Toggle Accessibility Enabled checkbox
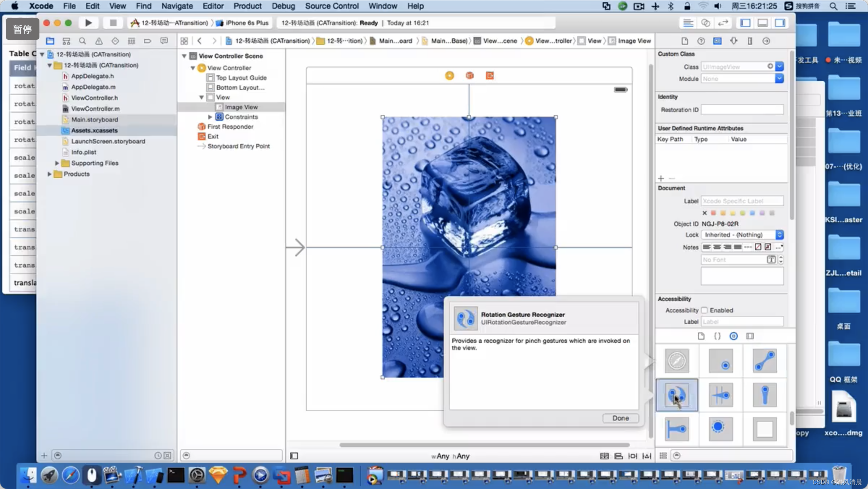This screenshot has width=868, height=489. [x=704, y=310]
